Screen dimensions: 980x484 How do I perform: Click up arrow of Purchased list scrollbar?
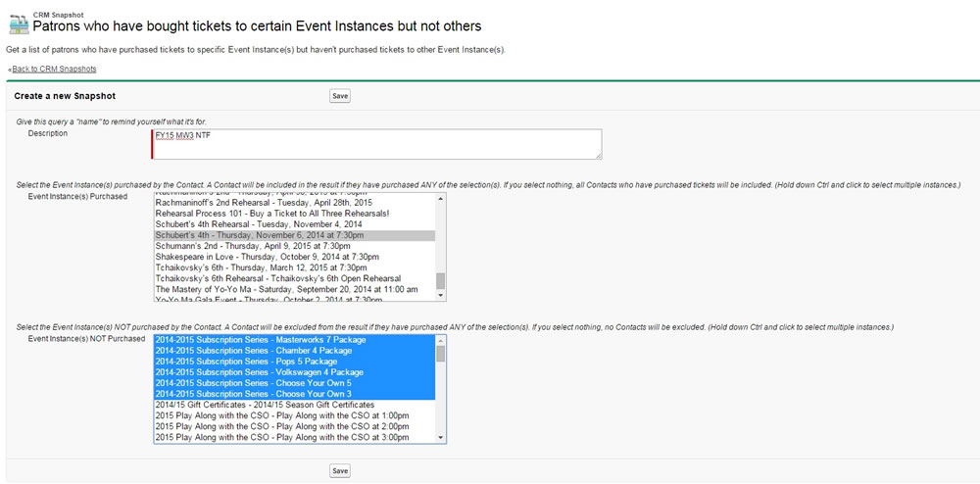441,198
